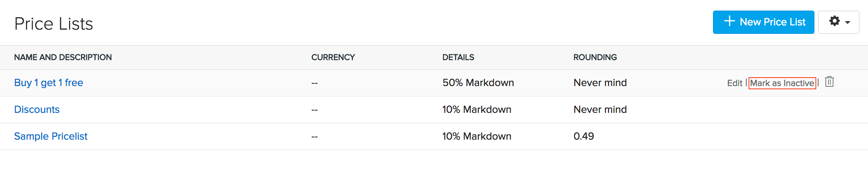Image resolution: width=868 pixels, height=170 pixels.
Task: Click the 0.49 rounding value
Action: point(583,136)
